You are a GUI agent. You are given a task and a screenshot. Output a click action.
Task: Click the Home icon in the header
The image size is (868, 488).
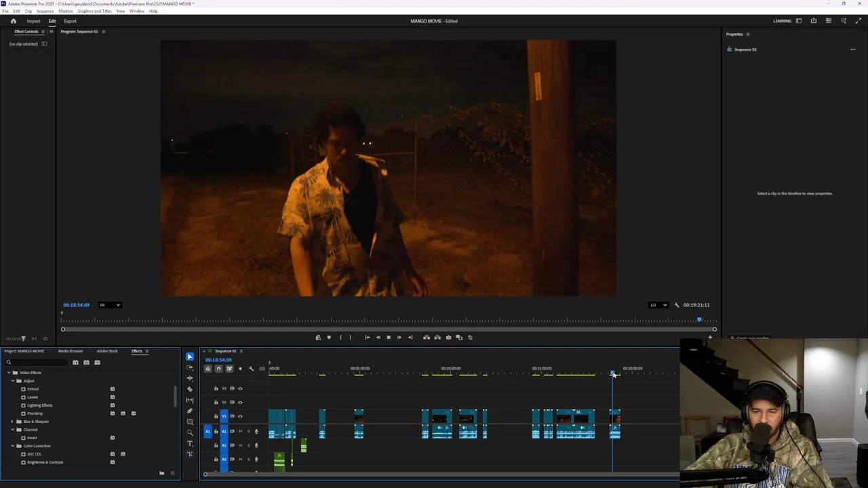click(x=13, y=21)
